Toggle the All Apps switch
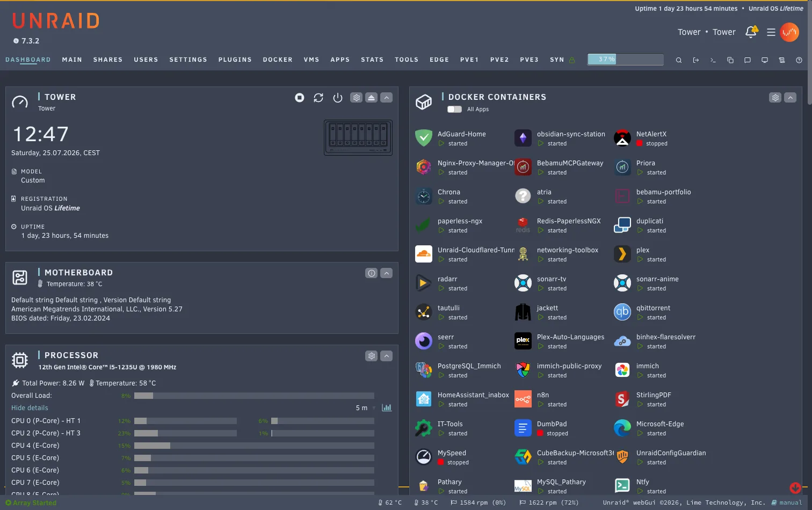 pyautogui.click(x=454, y=109)
